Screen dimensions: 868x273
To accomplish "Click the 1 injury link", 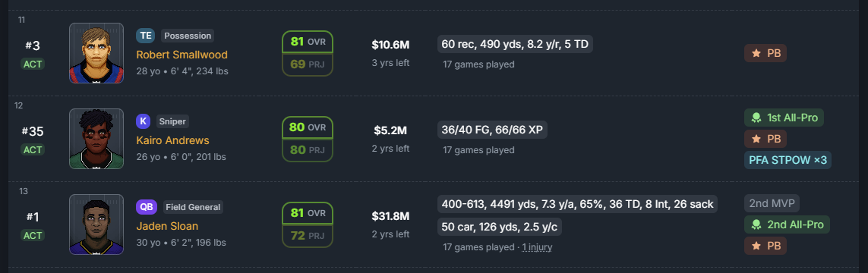I will [537, 247].
